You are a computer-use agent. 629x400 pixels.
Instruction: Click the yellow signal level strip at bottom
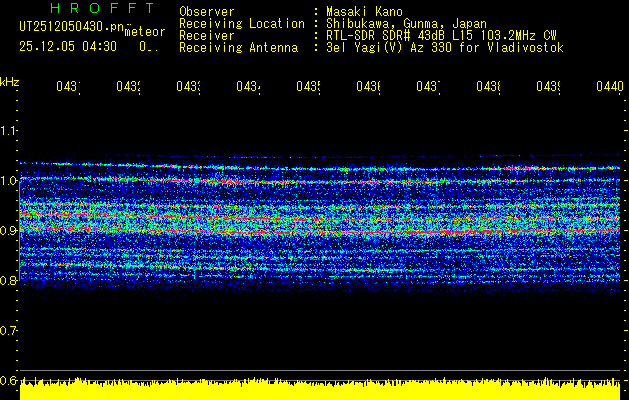pos(320,389)
